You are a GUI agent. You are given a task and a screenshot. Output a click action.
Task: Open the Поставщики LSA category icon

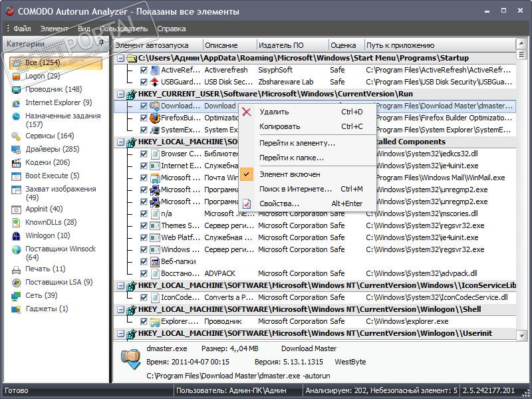click(16, 283)
